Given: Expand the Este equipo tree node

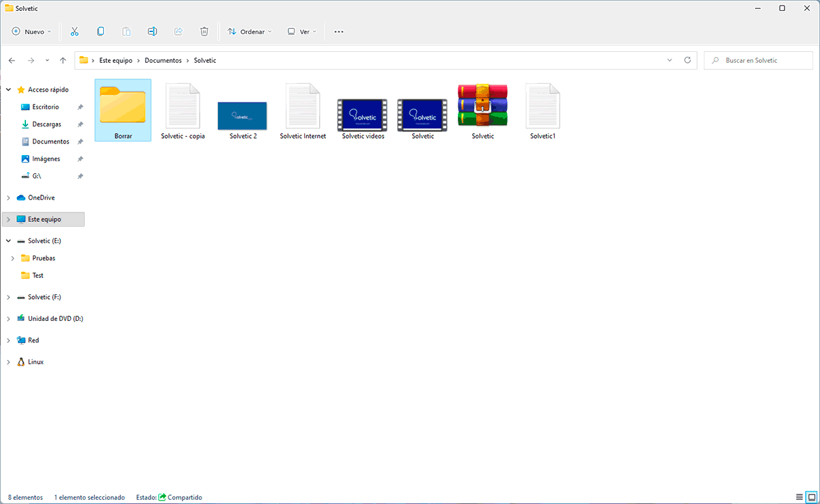Looking at the screenshot, I should [x=8, y=219].
